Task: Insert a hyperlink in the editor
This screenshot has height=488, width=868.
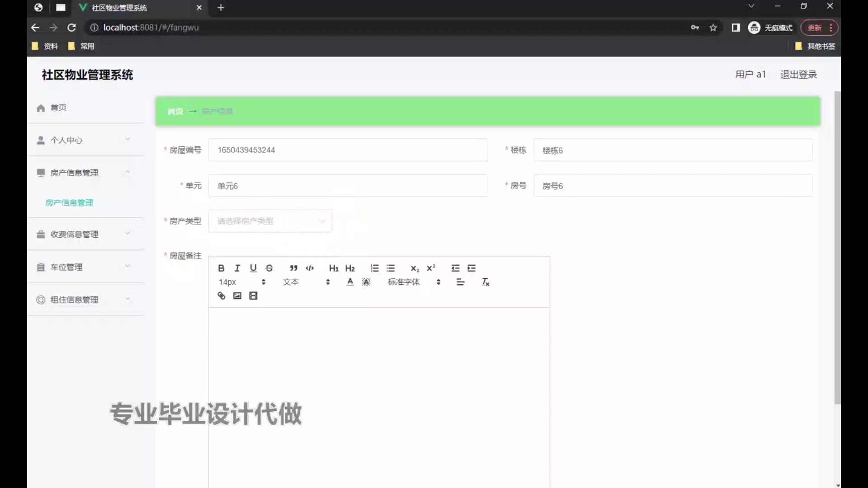Action: click(221, 296)
